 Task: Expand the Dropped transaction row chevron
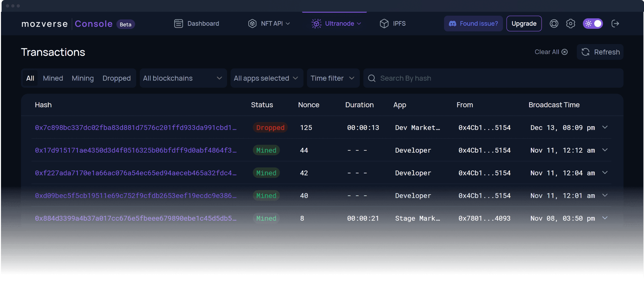(605, 127)
